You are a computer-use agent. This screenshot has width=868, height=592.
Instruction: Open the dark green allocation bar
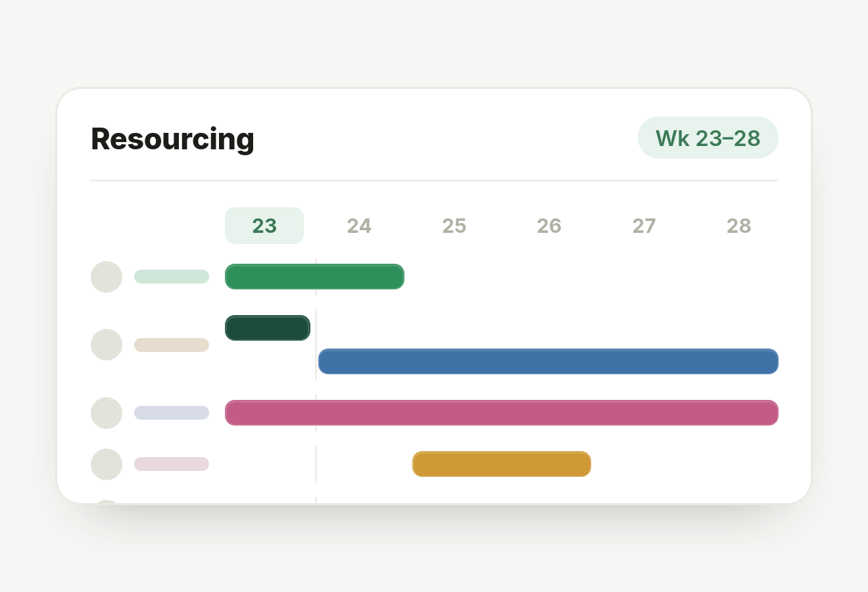(x=268, y=328)
